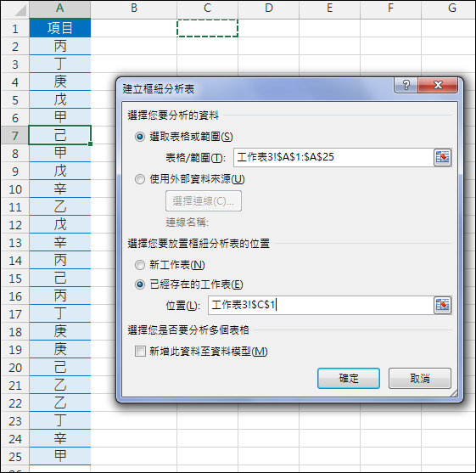The image size is (476, 473).
Task: Click header cell 項目 in A1
Action: (59, 28)
